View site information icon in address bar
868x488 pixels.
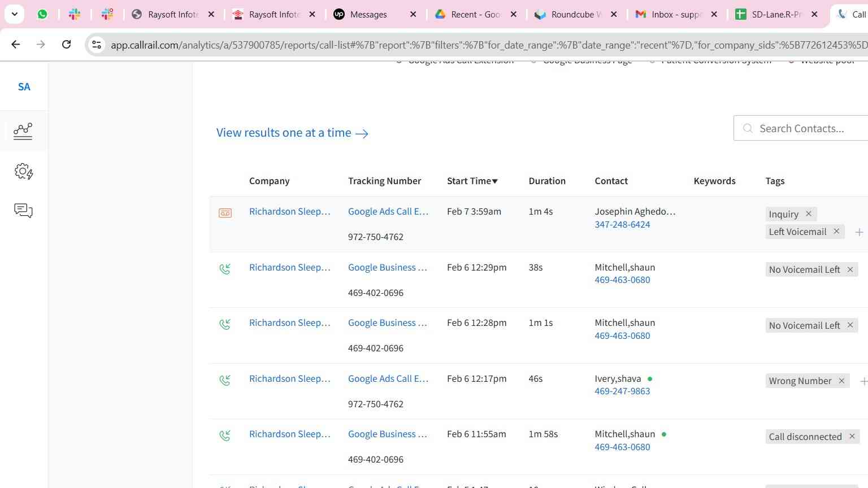pos(97,45)
